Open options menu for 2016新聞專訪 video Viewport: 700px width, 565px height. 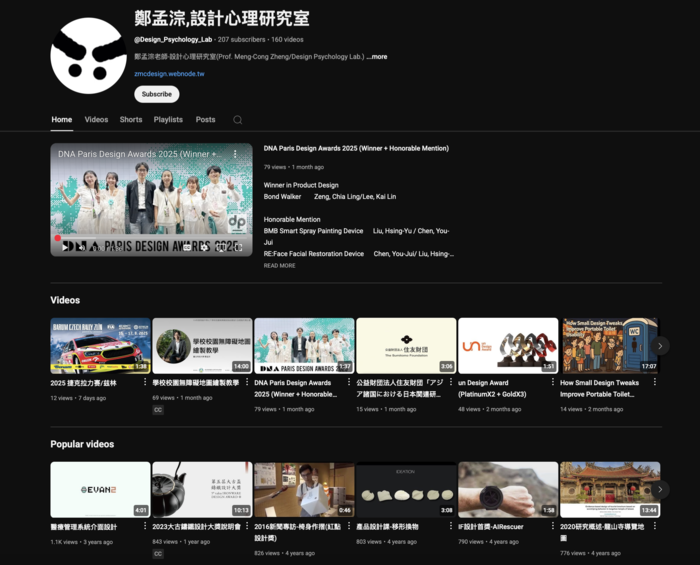pyautogui.click(x=349, y=526)
